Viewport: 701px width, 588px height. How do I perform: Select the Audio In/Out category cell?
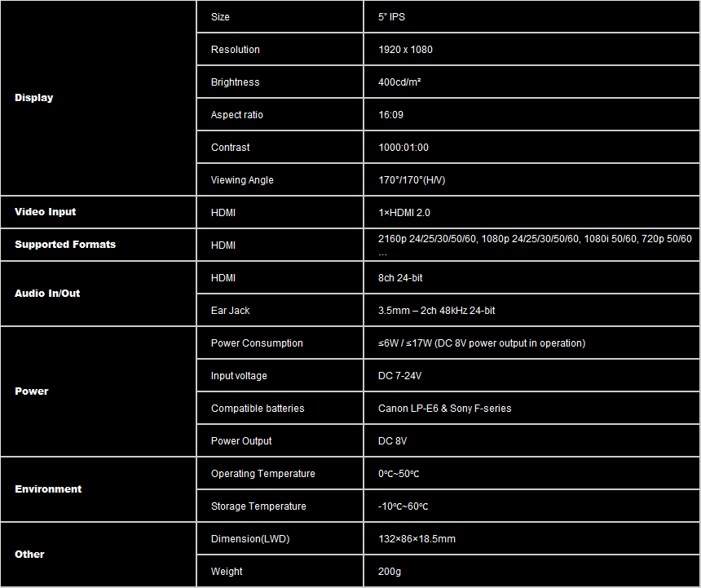(x=47, y=294)
